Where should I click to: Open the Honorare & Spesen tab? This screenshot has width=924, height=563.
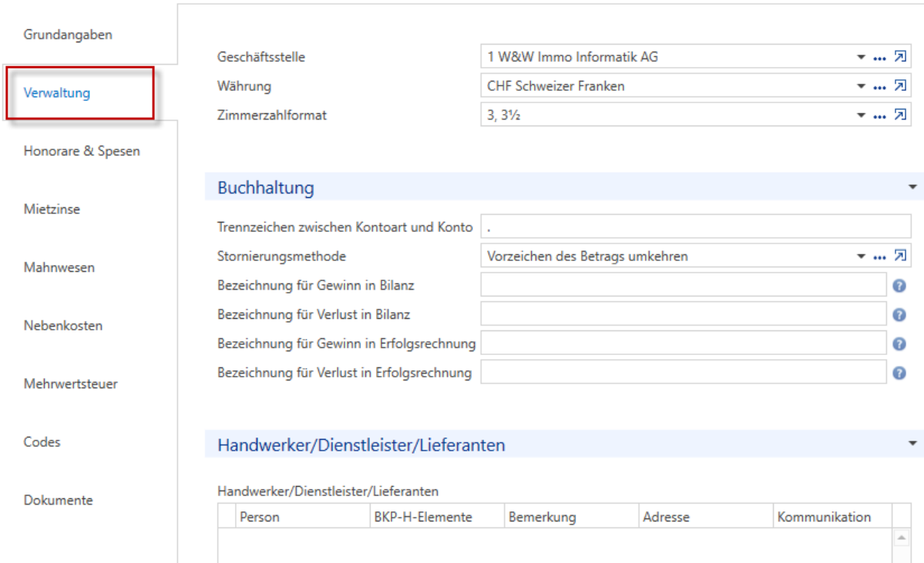point(82,152)
